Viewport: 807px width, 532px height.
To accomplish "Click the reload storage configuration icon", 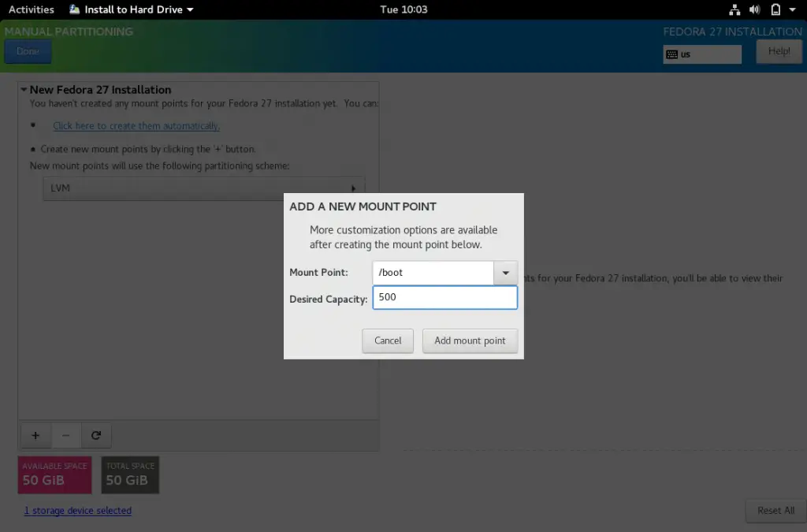I will point(95,435).
